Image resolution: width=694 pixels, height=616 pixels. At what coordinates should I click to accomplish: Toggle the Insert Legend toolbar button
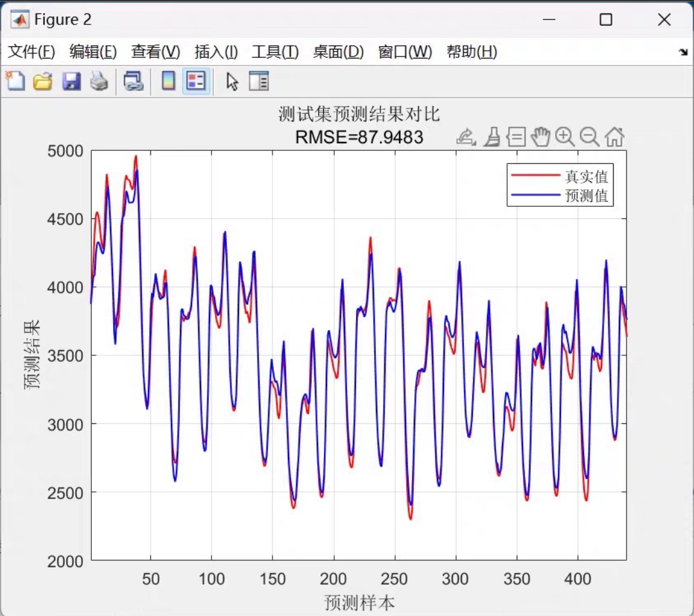coord(196,81)
